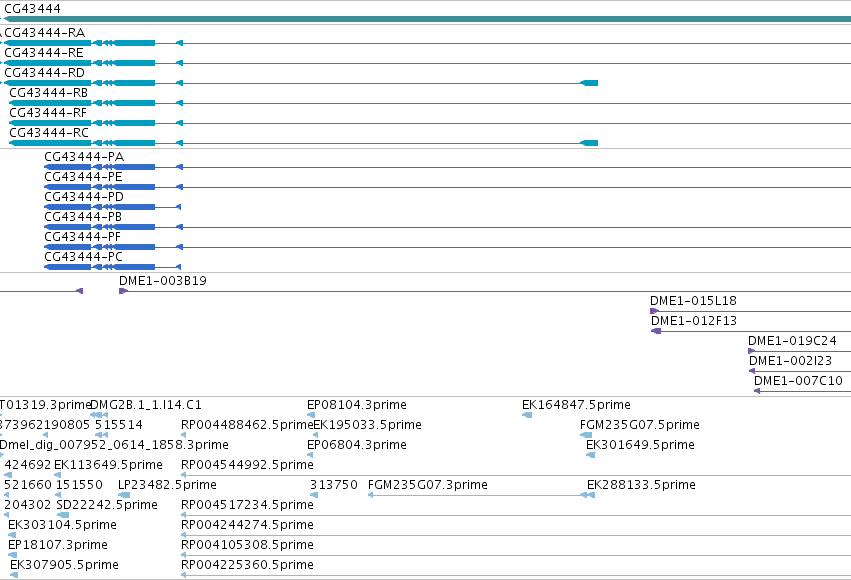Select the 424692 feature label

(28, 466)
